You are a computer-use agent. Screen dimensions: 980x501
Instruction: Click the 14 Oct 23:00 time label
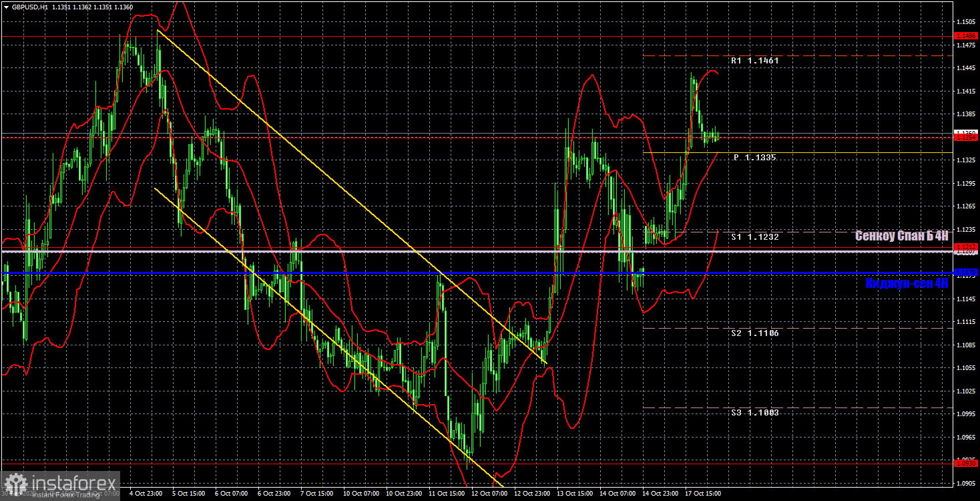coord(660,494)
